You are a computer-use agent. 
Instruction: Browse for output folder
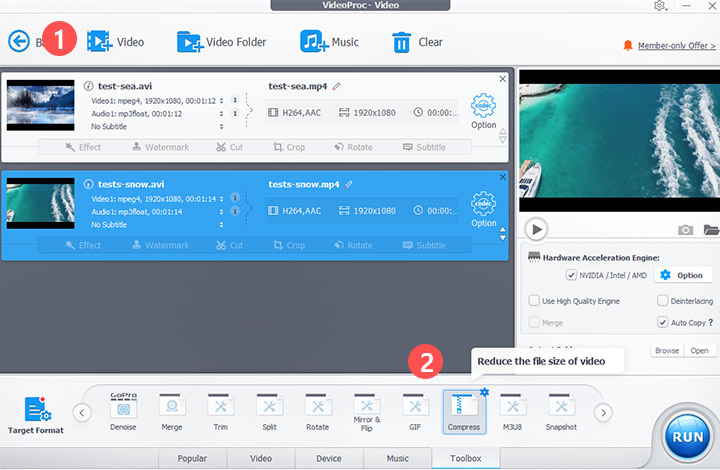667,350
